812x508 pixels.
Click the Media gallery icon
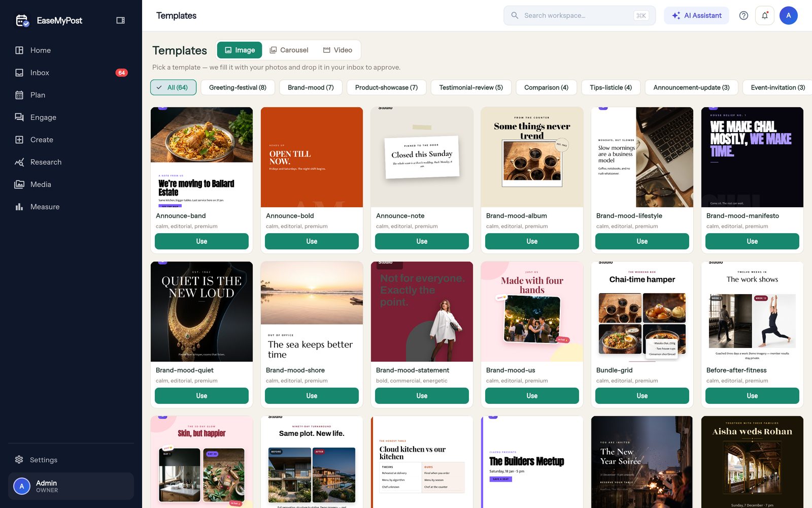[x=19, y=184]
